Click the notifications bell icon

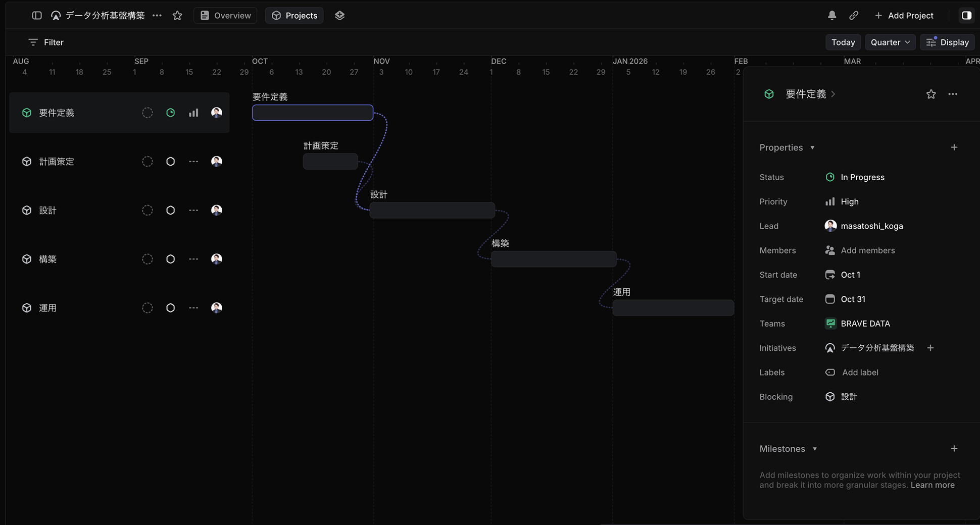click(x=832, y=16)
